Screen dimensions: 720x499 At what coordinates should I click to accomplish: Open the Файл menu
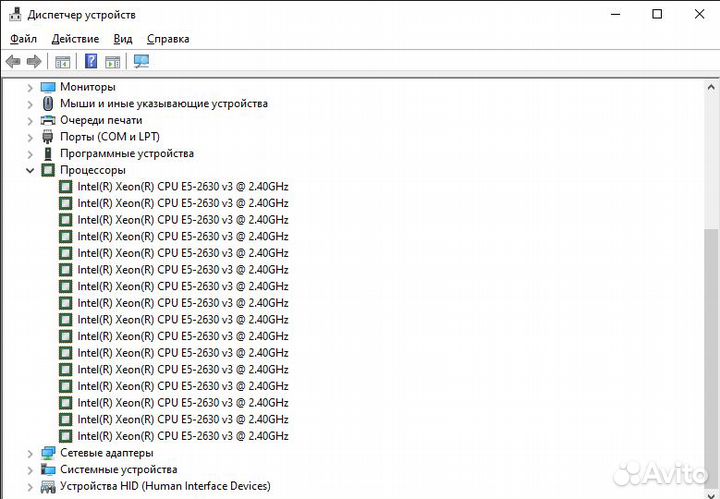[23, 39]
